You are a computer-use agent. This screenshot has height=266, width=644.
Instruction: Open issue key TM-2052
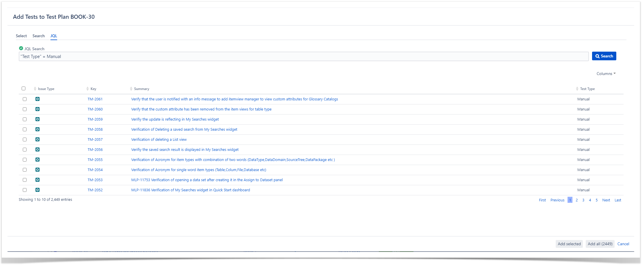[x=95, y=190]
